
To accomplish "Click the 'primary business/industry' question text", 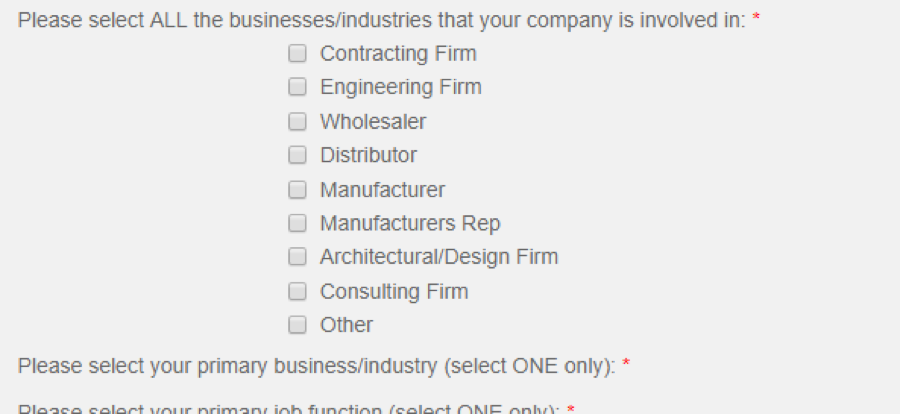I will coord(317,366).
